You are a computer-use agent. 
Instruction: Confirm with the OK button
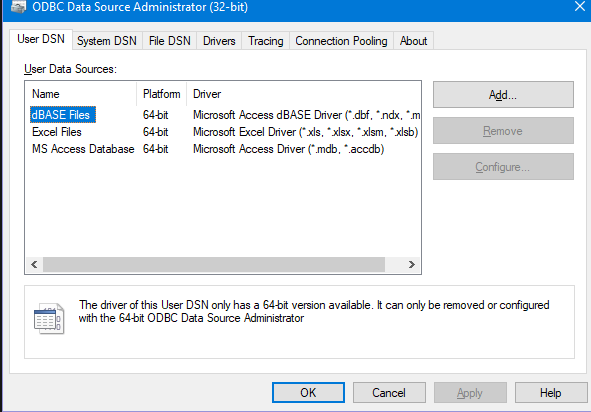click(308, 393)
